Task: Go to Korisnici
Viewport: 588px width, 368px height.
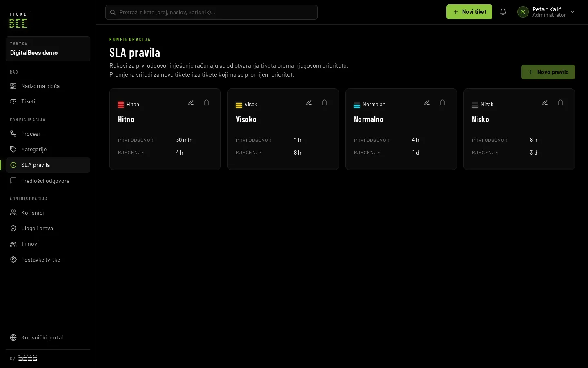Action: pyautogui.click(x=48, y=213)
